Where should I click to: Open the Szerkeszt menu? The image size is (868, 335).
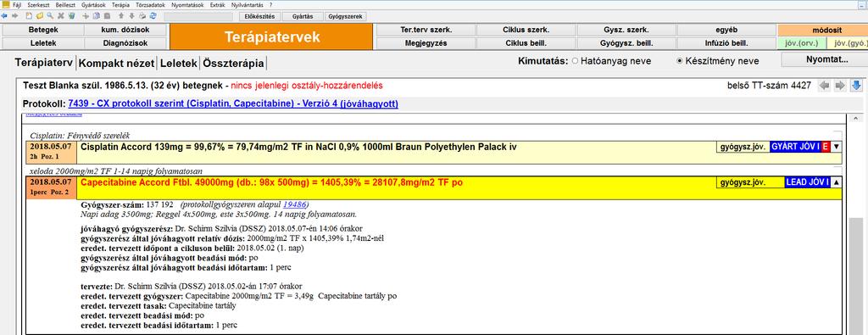click(38, 4)
